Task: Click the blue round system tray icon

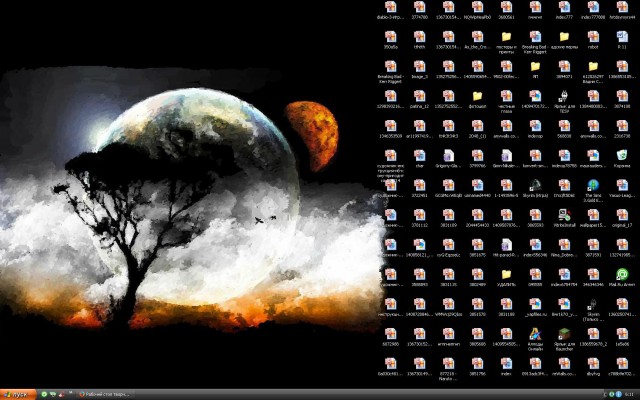Action: coord(618,394)
